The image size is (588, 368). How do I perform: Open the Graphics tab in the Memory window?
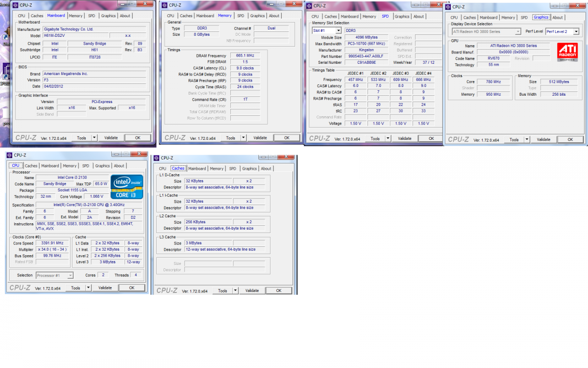coord(257,16)
